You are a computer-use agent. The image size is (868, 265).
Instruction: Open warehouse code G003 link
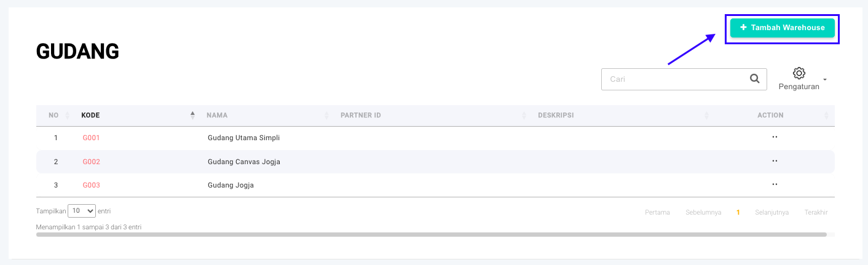point(91,185)
